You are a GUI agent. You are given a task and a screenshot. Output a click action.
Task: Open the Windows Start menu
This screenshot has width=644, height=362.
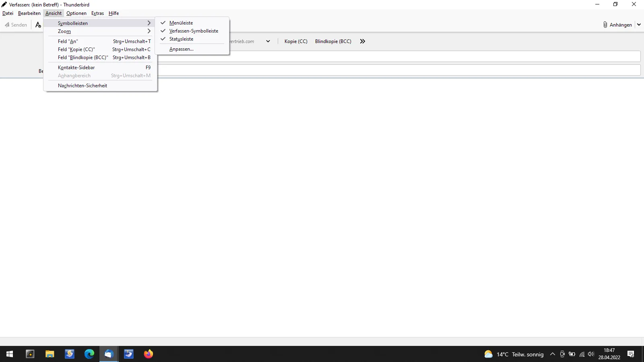pyautogui.click(x=10, y=354)
